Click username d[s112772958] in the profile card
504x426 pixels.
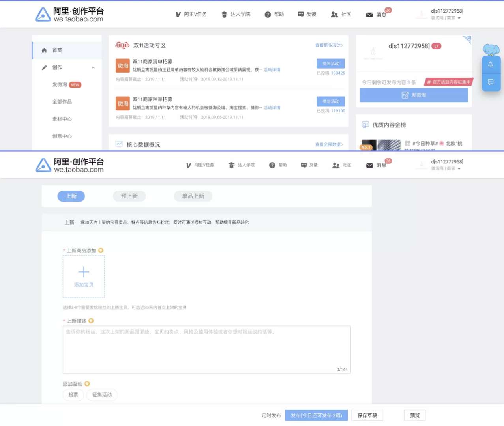pyautogui.click(x=409, y=46)
